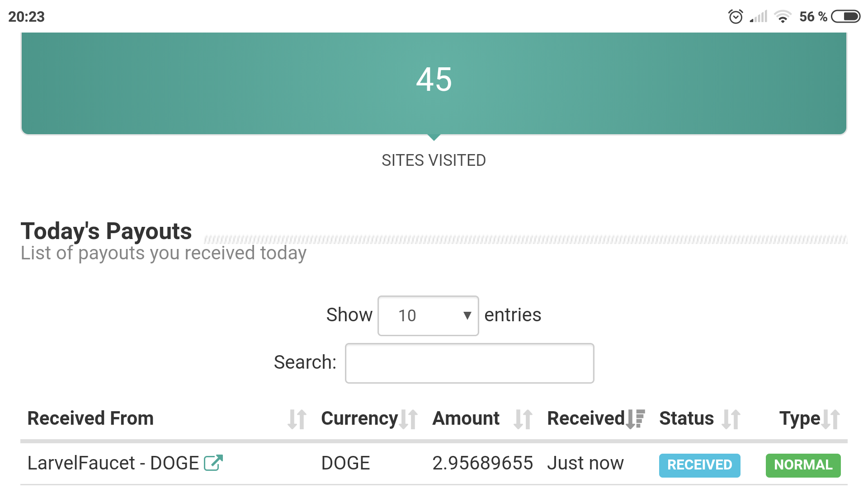Tap the Wi-Fi status icon
868x488 pixels.
tap(783, 17)
